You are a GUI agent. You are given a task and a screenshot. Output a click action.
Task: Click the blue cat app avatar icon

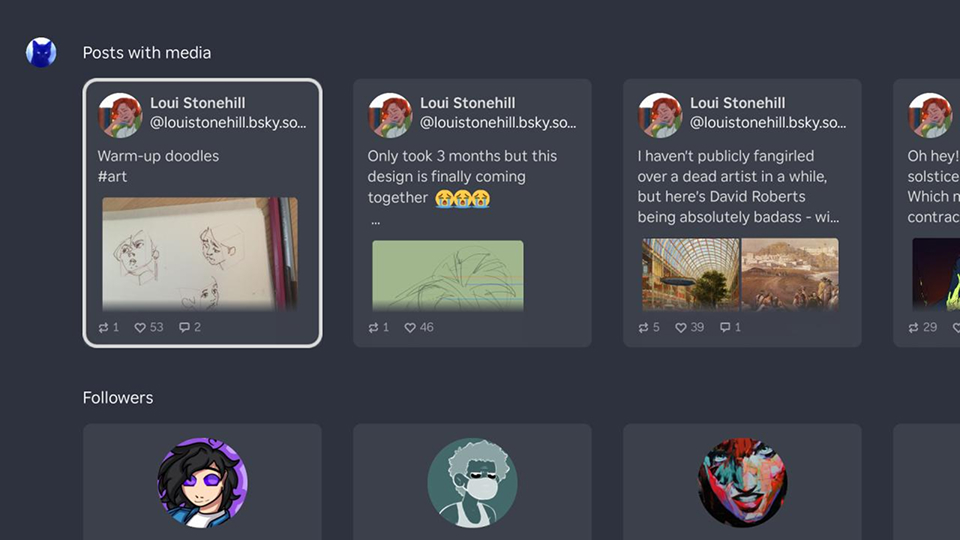(41, 53)
